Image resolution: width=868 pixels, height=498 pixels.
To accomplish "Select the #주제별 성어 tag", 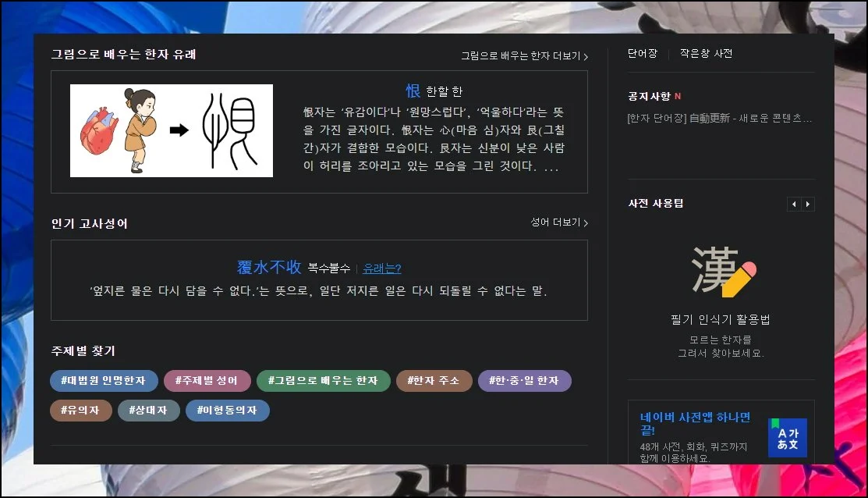I will [x=207, y=381].
